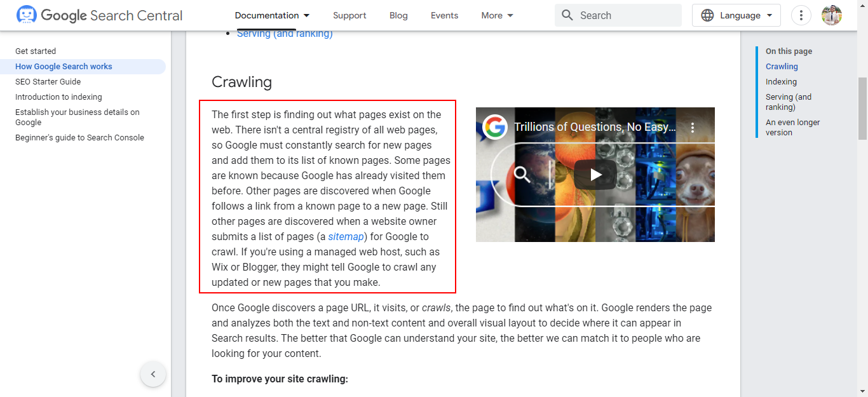Click the 'To improve your site crawling:' text
The width and height of the screenshot is (868, 397).
280,379
